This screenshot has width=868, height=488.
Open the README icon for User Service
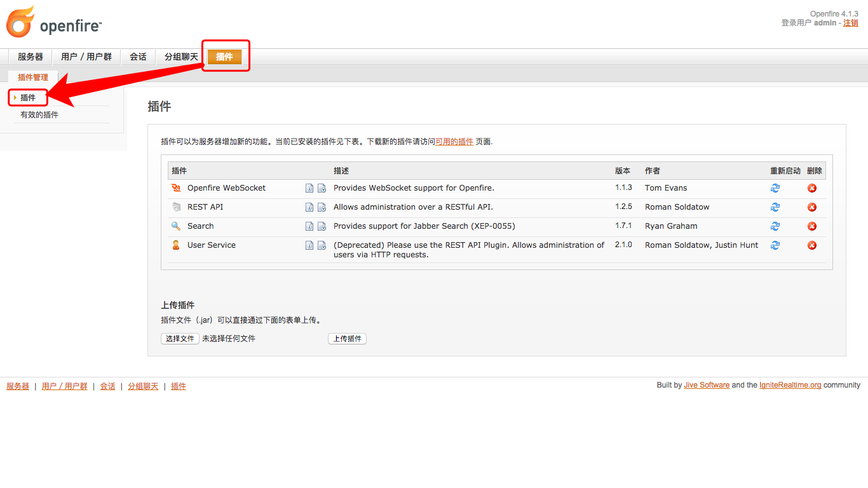click(309, 245)
